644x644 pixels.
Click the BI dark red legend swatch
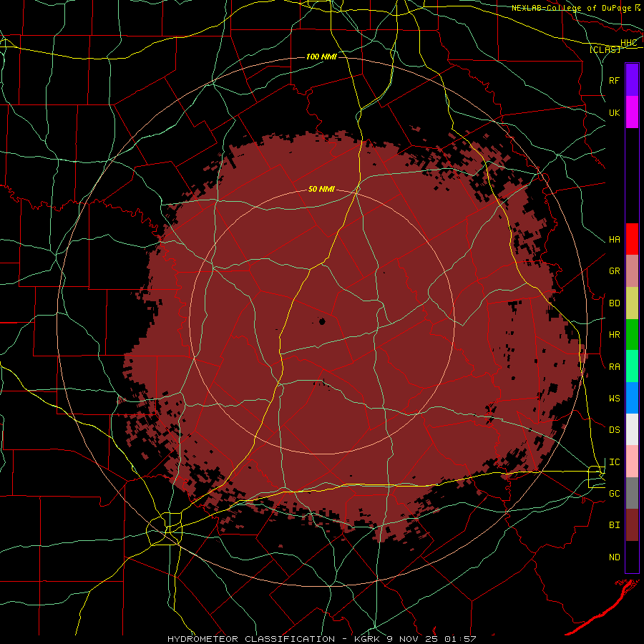pyautogui.click(x=632, y=525)
